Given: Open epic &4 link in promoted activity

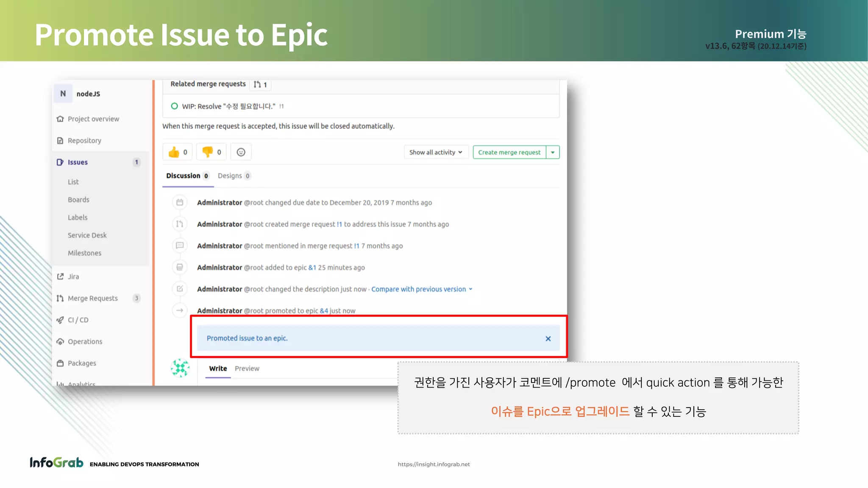Looking at the screenshot, I should (324, 311).
